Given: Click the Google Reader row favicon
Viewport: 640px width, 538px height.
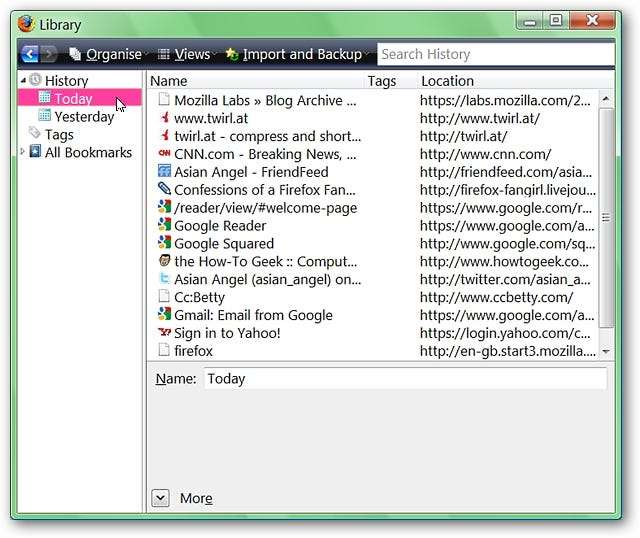Looking at the screenshot, I should [164, 224].
